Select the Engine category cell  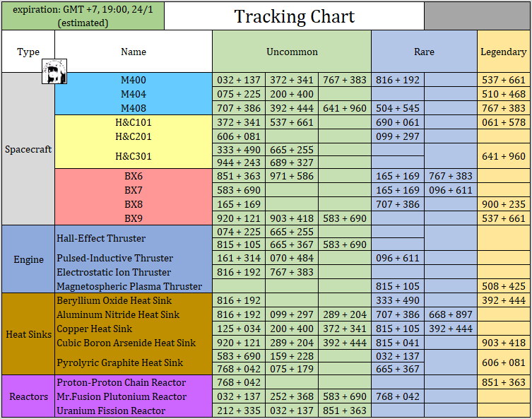[x=28, y=259]
